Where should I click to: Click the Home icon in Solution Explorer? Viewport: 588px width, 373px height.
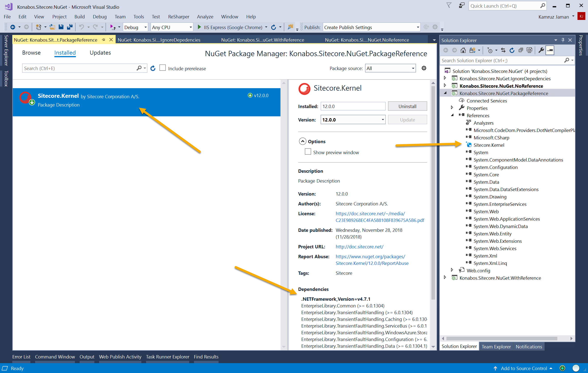point(463,50)
